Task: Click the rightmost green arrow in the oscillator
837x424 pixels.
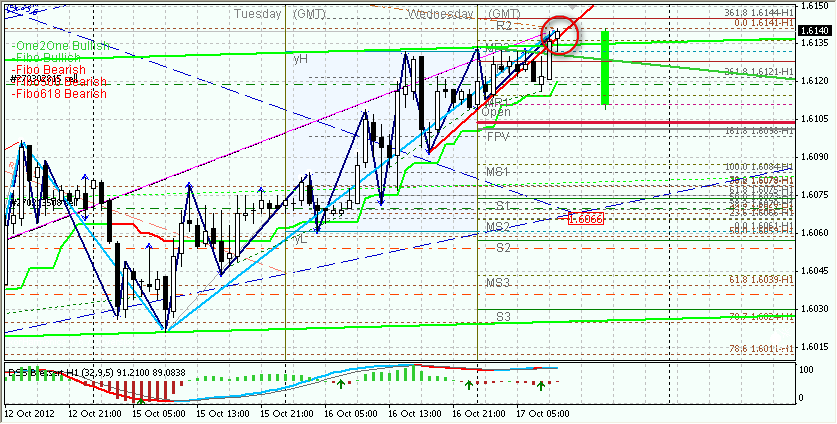Action: (540, 384)
